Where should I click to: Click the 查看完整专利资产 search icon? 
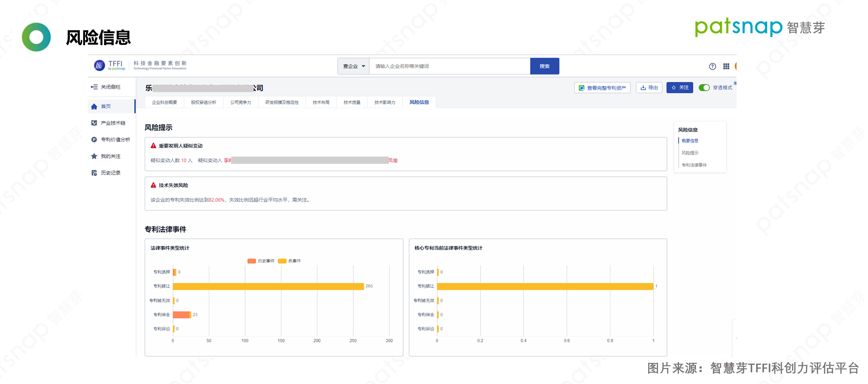click(x=581, y=88)
